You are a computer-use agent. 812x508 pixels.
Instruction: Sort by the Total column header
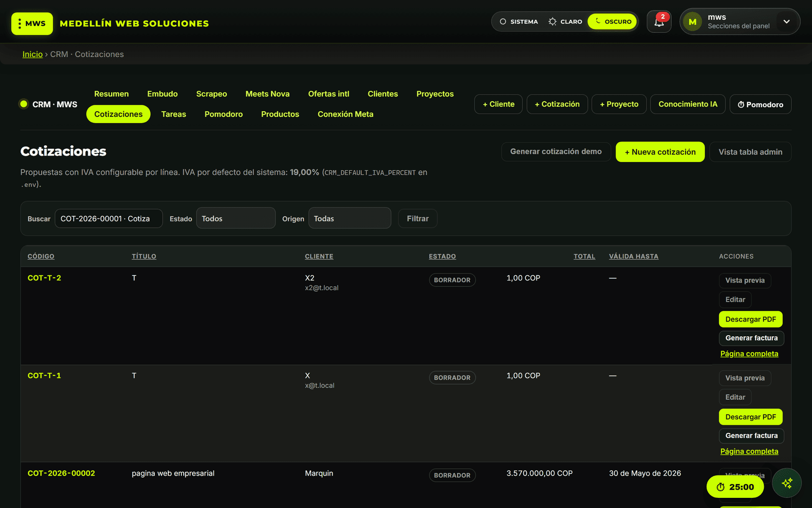[x=584, y=257]
